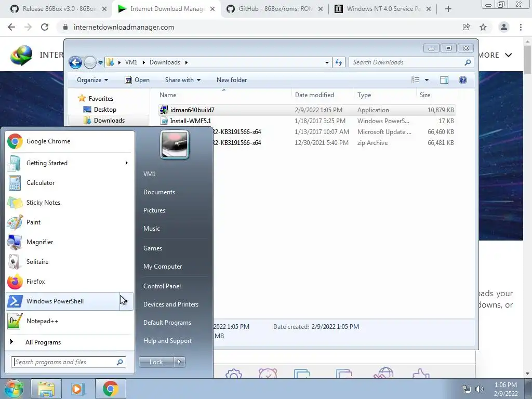Open Devices and Printers

(170, 304)
